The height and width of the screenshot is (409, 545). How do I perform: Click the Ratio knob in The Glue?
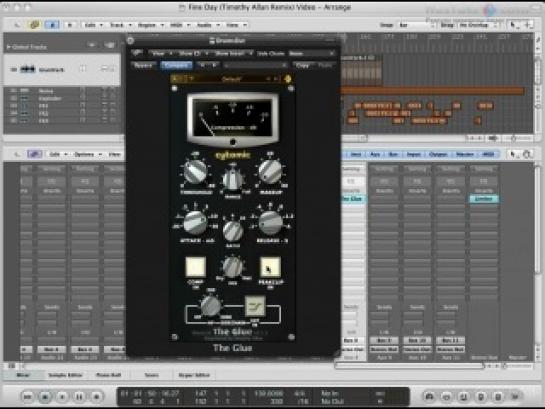pos(233,231)
